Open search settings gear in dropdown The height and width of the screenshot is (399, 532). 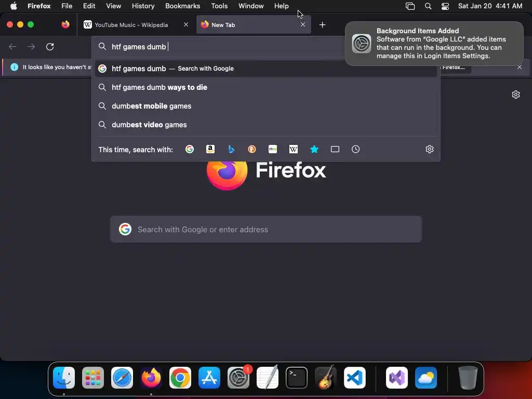point(430,149)
